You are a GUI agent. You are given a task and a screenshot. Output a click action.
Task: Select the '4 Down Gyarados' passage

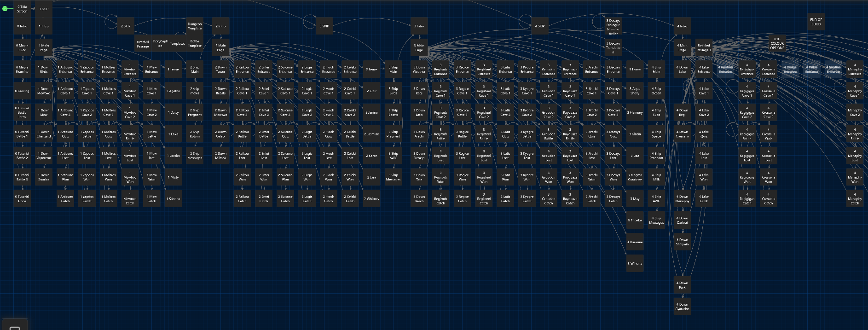coord(683,307)
